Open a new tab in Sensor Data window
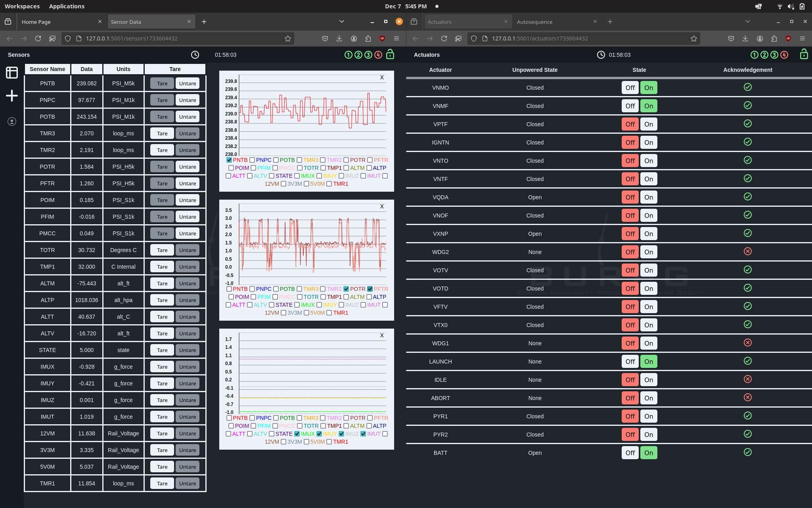 click(x=204, y=22)
